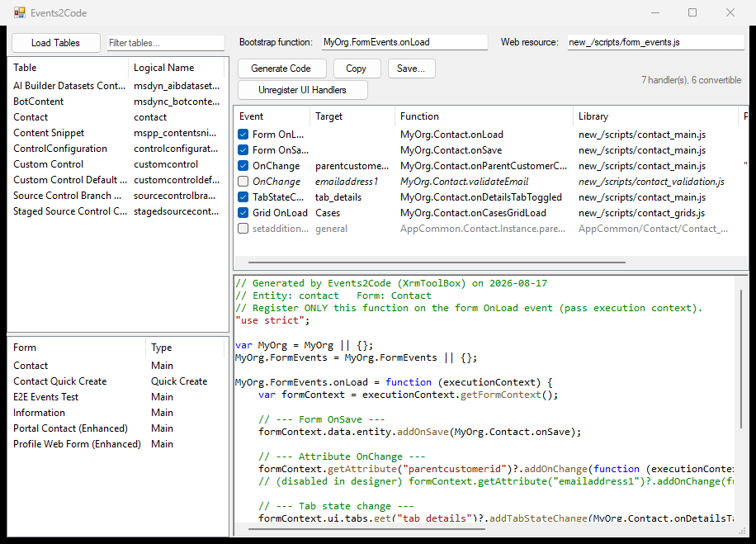Edit the Bootstrap function text field
This screenshot has height=544, width=756.
click(x=404, y=42)
